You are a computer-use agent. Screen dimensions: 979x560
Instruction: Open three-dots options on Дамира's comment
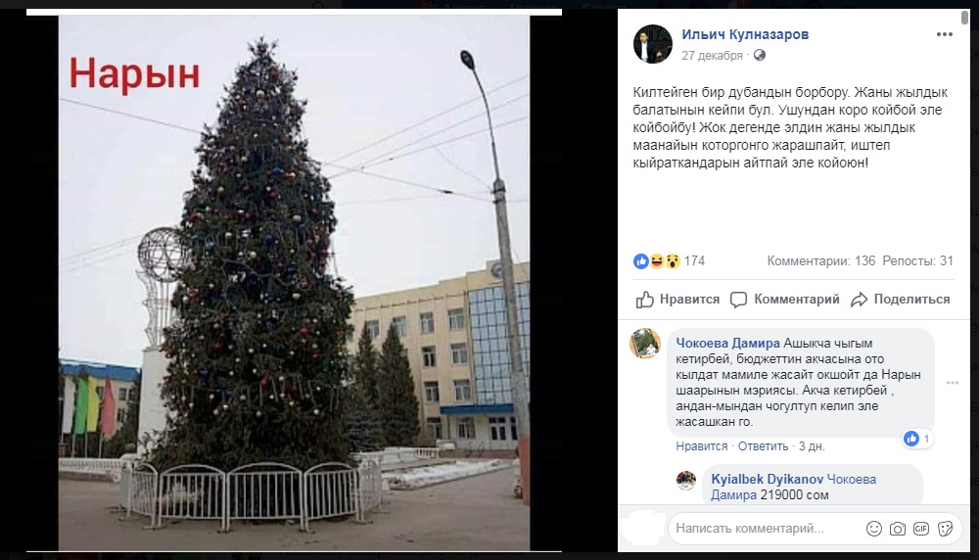(x=953, y=383)
